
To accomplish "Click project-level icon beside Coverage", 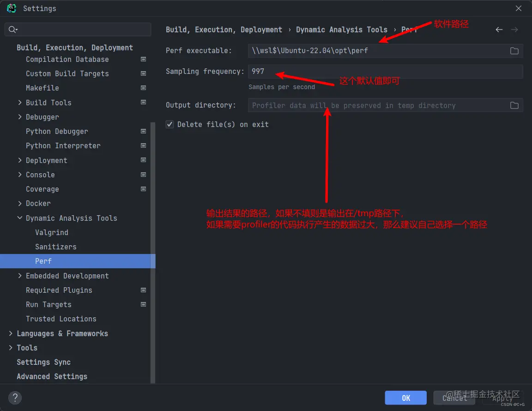I will click(144, 189).
